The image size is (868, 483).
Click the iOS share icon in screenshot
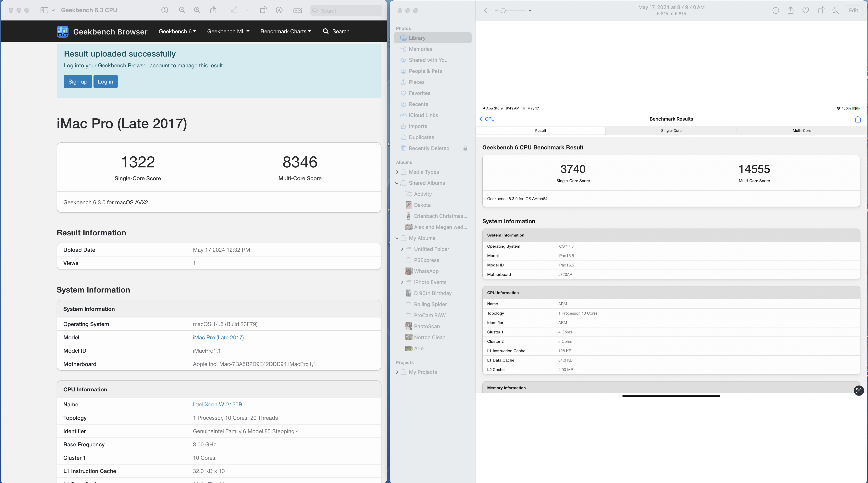click(x=858, y=119)
